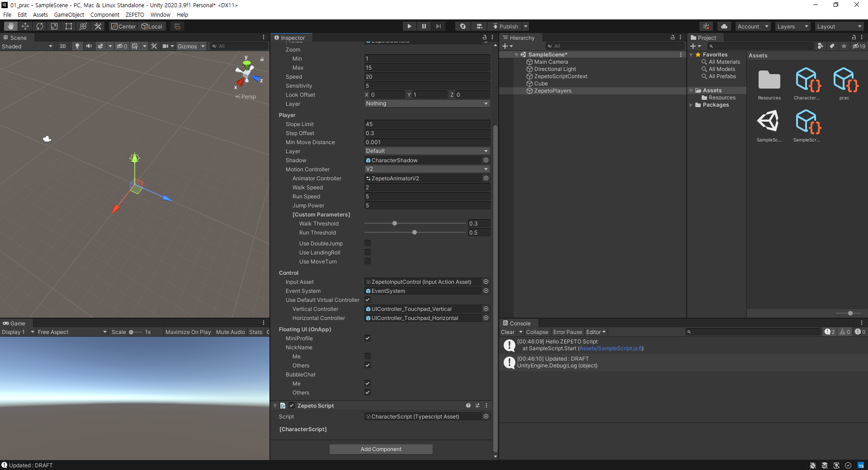Select the Rect transform tool
This screenshot has height=470, width=868.
(x=69, y=26)
